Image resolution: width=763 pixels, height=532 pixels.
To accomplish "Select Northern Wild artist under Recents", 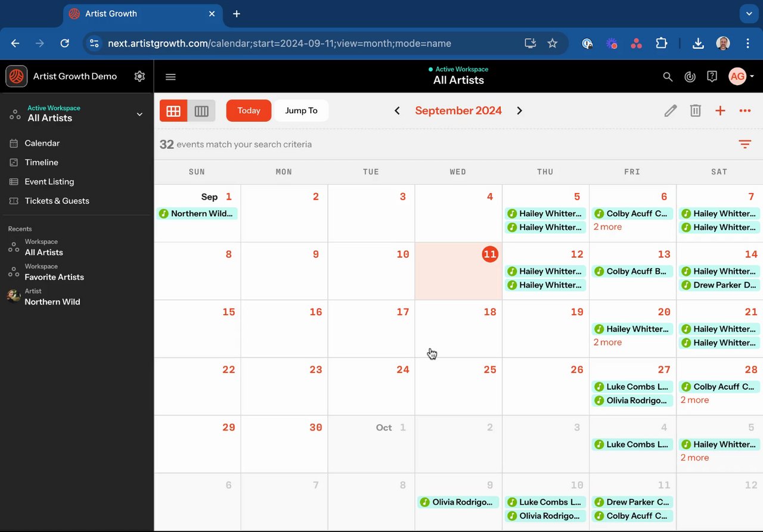I will click(52, 297).
